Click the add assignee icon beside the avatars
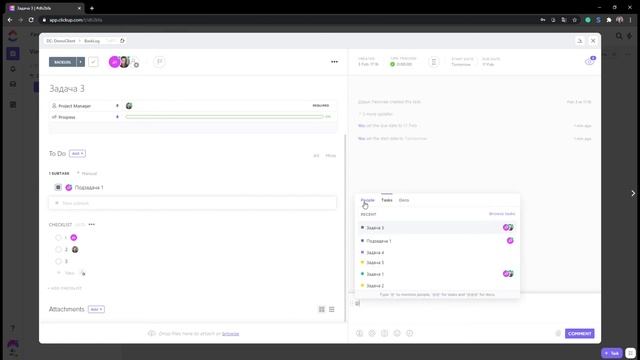 coord(135,63)
